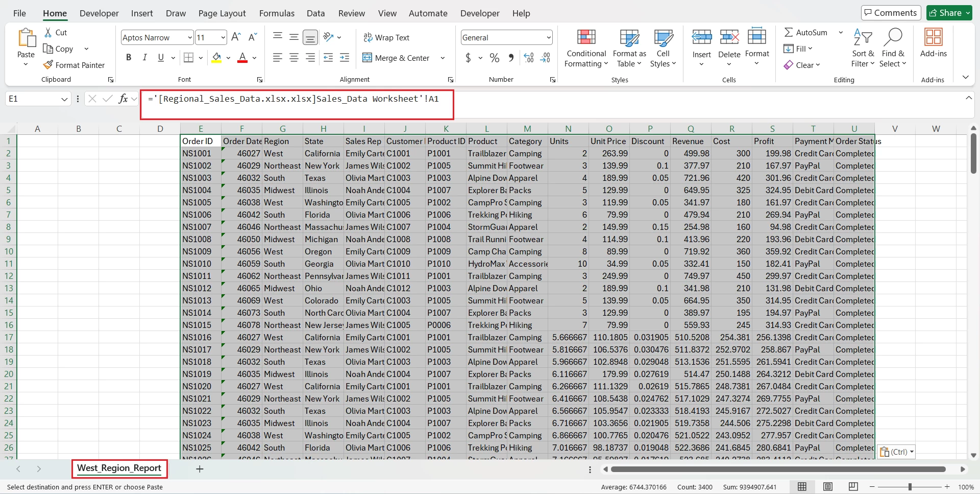980x494 pixels.
Task: Apply borders using the Borders icon
Action: tap(188, 58)
